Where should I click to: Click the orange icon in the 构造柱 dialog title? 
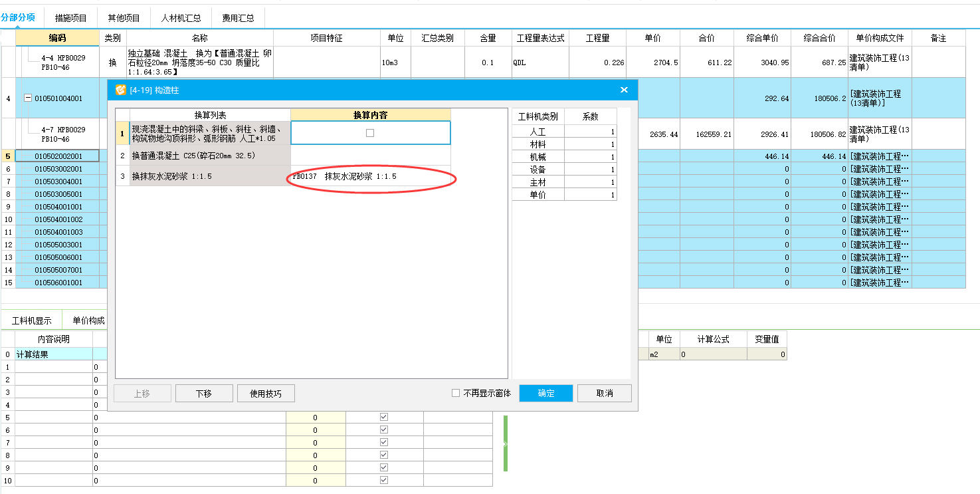(120, 90)
